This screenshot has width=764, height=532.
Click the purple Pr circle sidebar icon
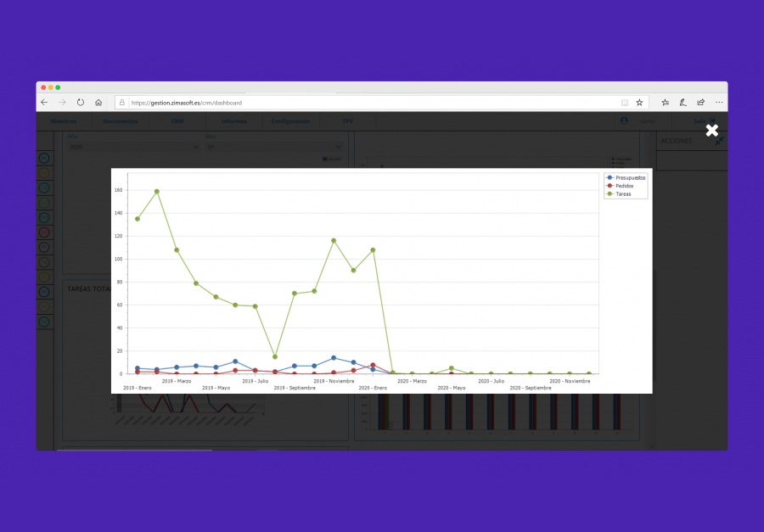click(44, 248)
